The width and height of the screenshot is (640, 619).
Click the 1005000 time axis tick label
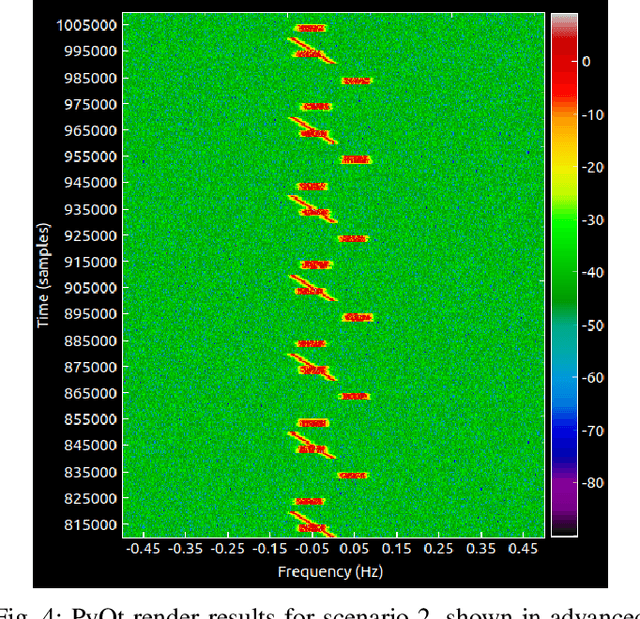[x=88, y=25]
